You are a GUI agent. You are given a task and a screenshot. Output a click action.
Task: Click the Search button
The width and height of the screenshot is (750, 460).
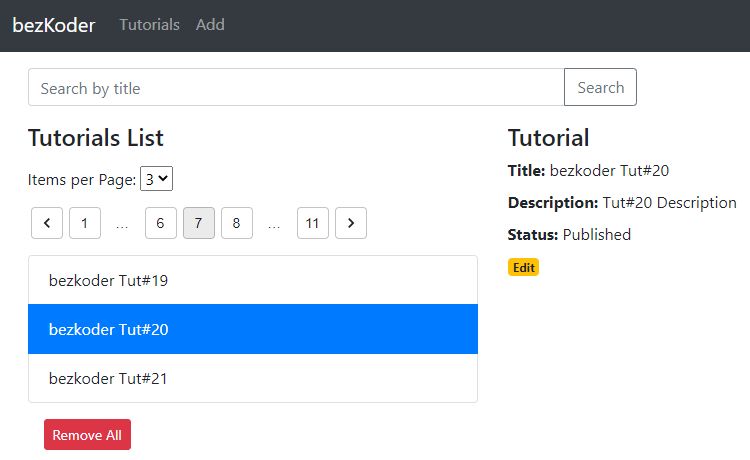600,87
